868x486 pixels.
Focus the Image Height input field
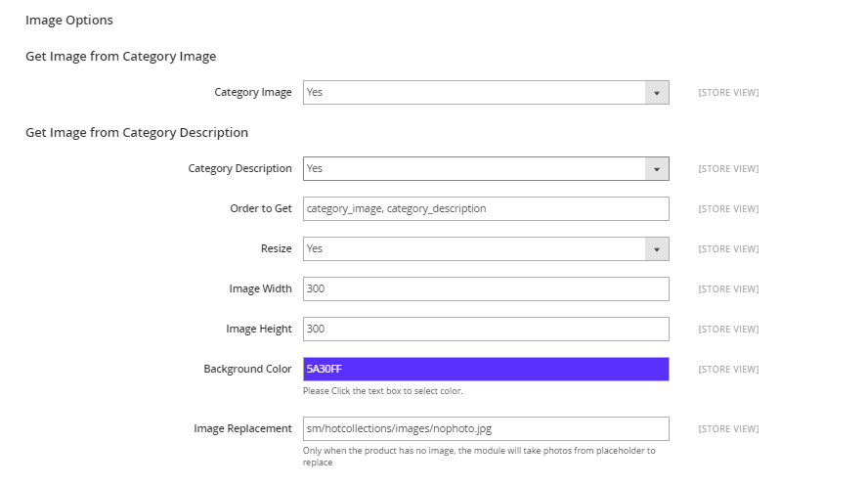[x=486, y=329]
